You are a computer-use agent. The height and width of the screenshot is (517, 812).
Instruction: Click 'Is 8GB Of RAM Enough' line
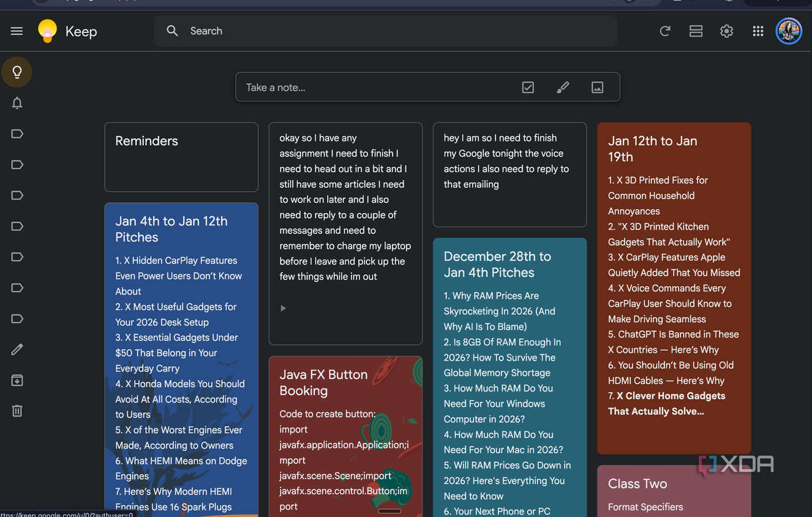(502, 357)
